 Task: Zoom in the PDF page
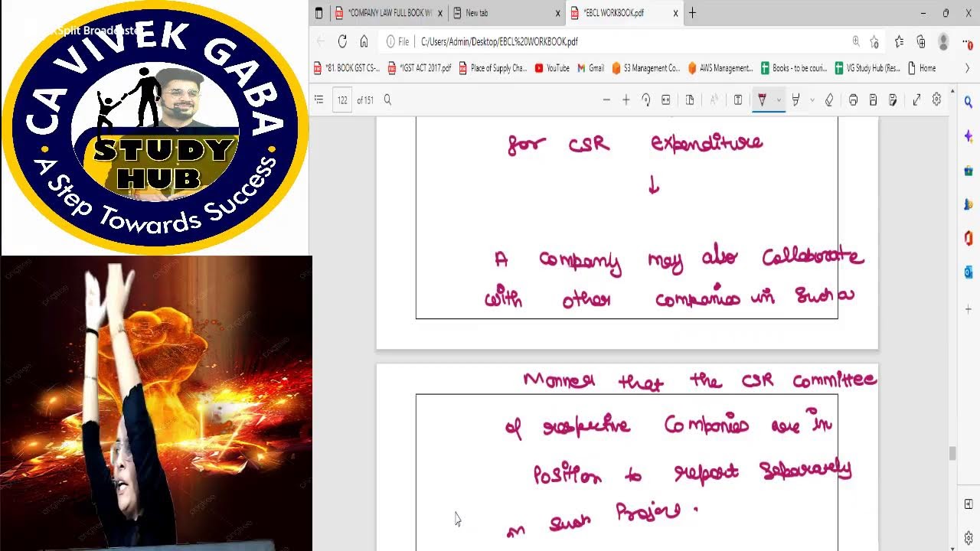click(x=626, y=99)
